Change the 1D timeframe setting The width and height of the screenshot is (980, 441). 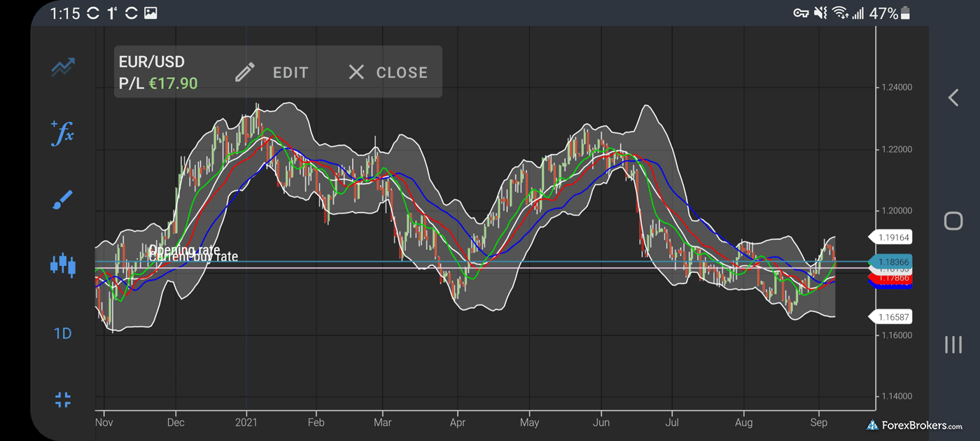click(63, 333)
